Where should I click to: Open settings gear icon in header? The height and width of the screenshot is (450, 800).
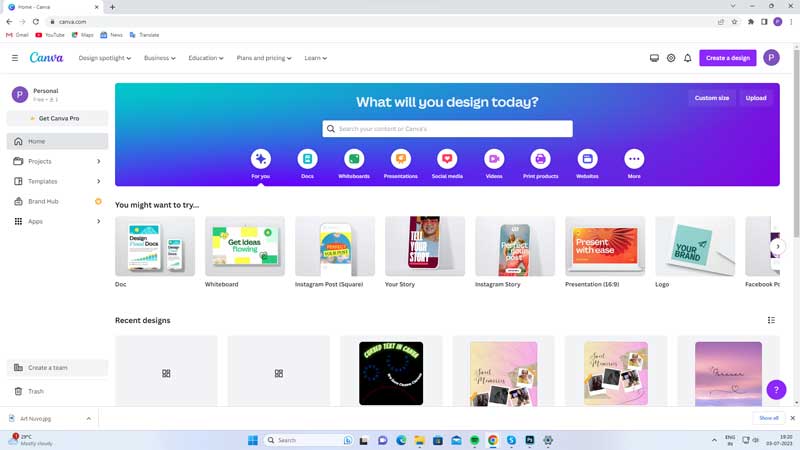[x=671, y=58]
